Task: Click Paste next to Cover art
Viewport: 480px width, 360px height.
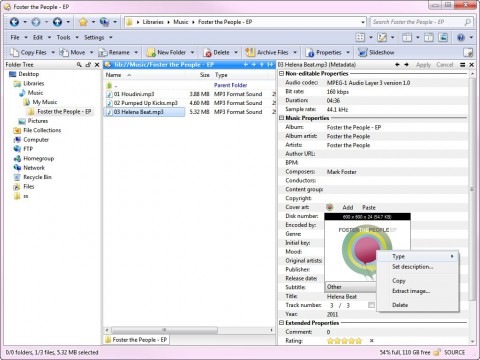Action: coord(369,207)
